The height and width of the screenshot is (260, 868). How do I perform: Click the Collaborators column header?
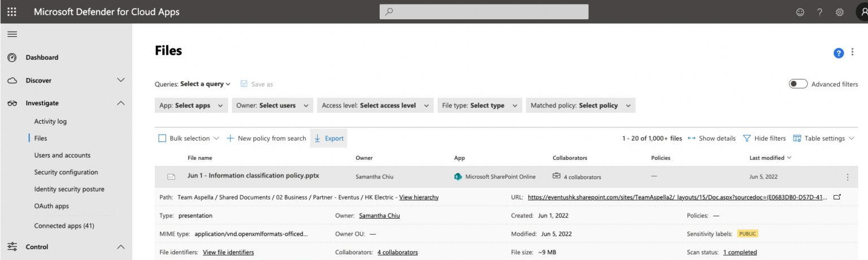[x=570, y=158]
